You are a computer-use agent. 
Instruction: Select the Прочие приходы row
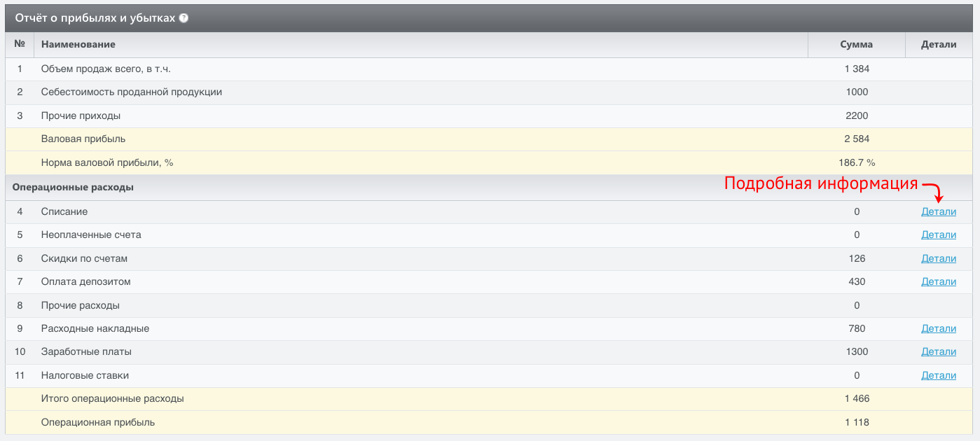coord(81,115)
